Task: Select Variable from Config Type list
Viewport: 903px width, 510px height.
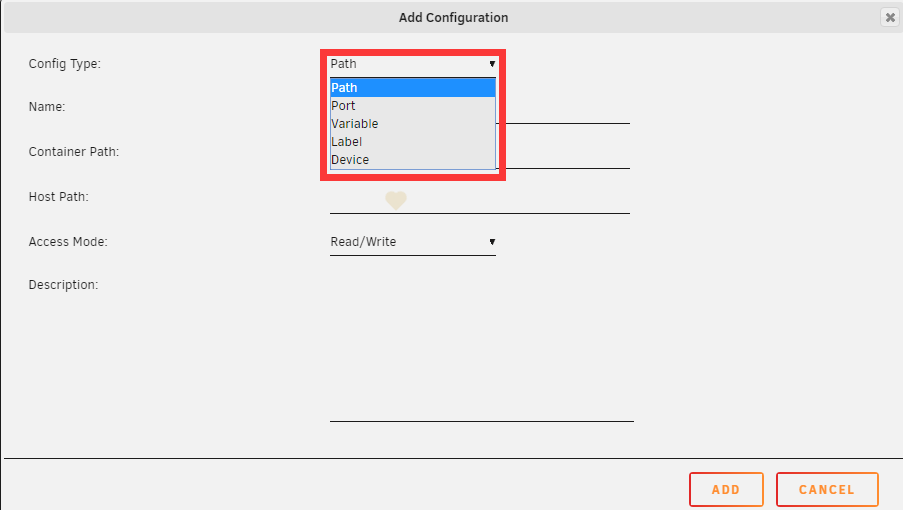Action: [412, 124]
